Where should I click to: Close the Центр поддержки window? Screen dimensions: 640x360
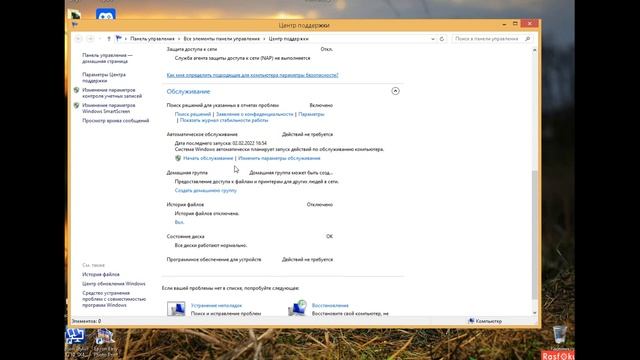[529, 24]
